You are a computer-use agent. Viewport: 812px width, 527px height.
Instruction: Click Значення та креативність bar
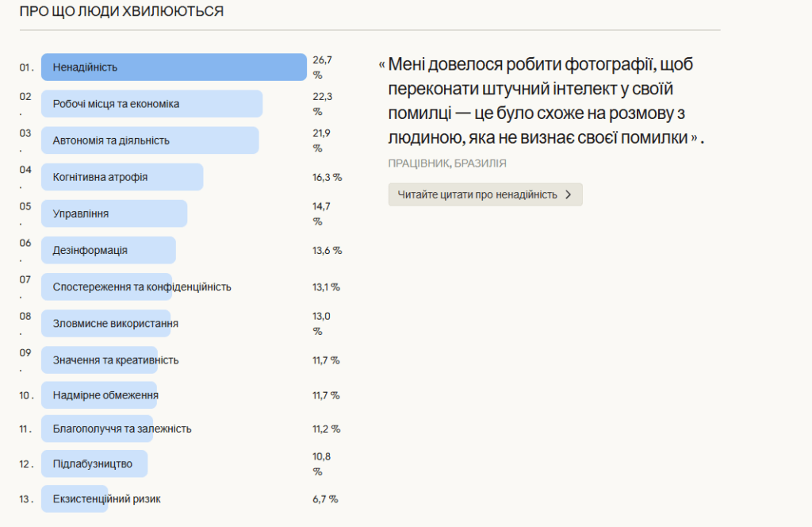coord(116,360)
